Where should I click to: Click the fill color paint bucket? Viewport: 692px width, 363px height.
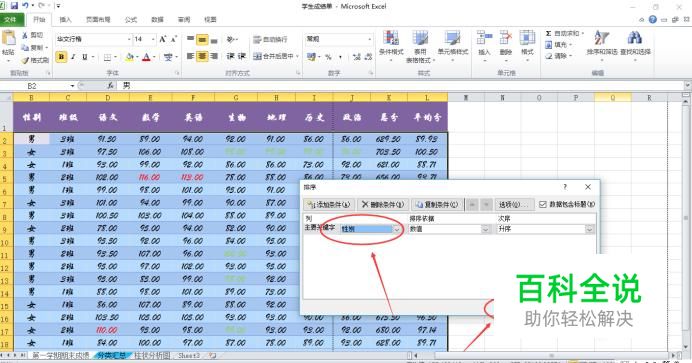[x=129, y=57]
